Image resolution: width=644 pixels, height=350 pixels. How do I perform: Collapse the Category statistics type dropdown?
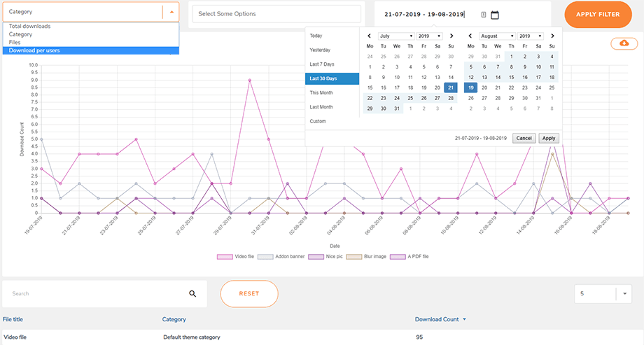coord(171,12)
